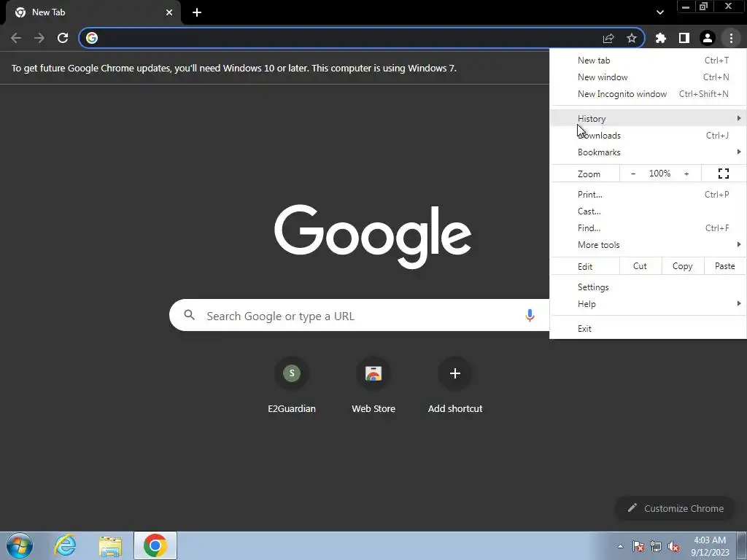747x560 pixels.
Task: Open Downloads from the menu
Action: (x=648, y=135)
